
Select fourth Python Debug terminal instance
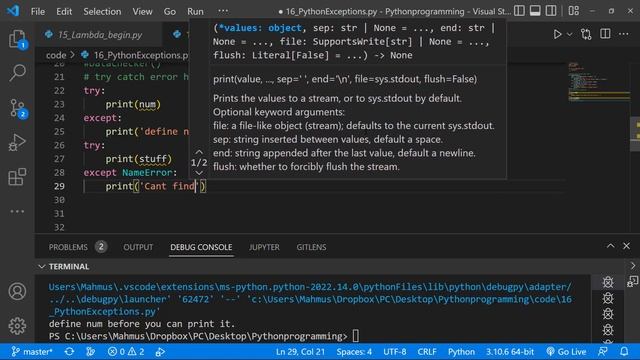tap(608, 329)
